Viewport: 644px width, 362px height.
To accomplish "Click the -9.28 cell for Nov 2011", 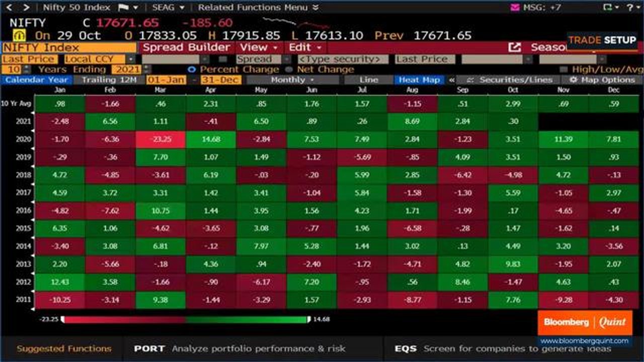I will click(x=563, y=300).
